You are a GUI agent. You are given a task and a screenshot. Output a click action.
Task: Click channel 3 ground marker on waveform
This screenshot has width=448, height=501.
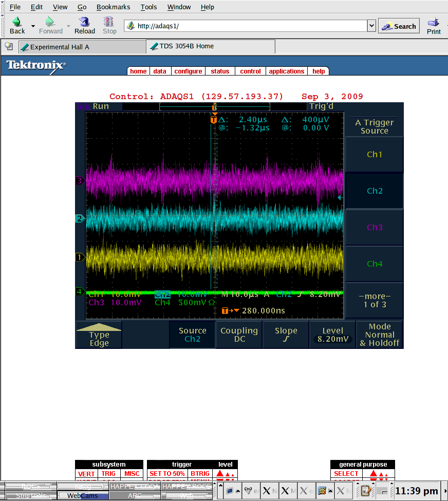point(80,181)
